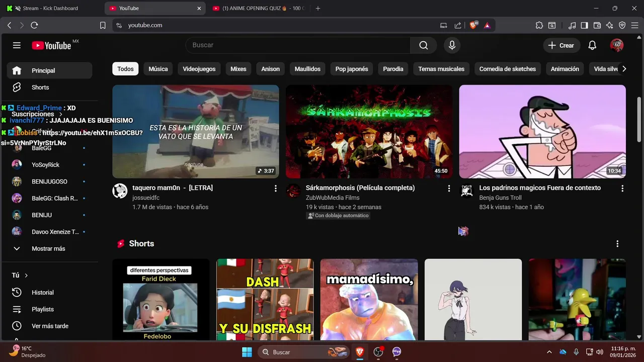Click the YouTube logo
644x362 pixels.
51,45
